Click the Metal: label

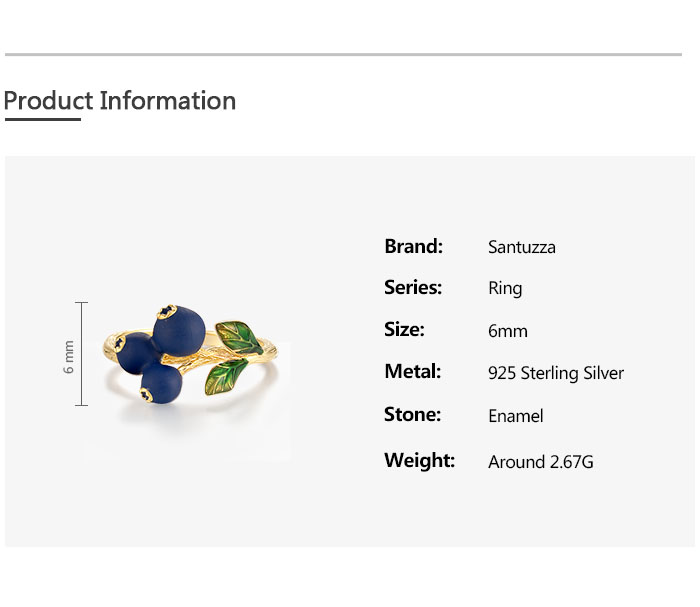click(x=412, y=372)
